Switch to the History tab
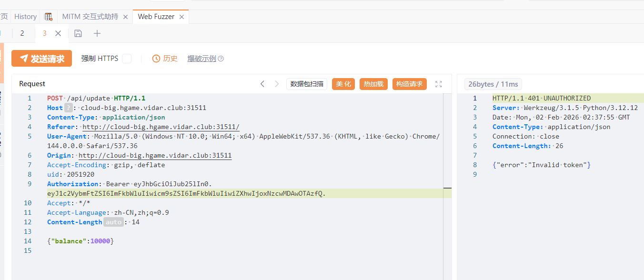 [x=25, y=17]
